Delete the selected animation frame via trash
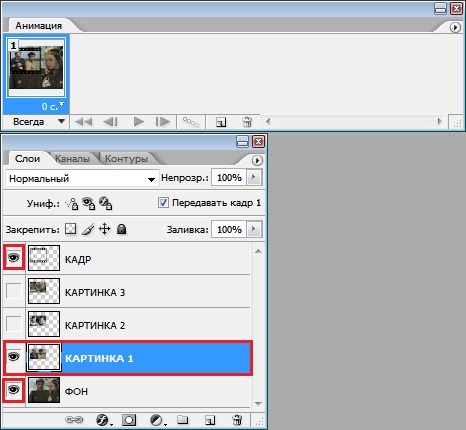This screenshot has width=466, height=430. coord(247,122)
